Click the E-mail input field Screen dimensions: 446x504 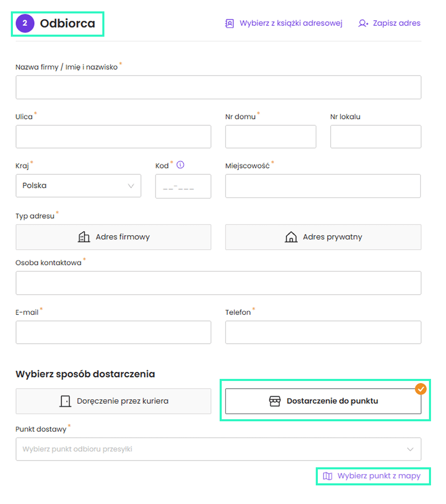113,332
